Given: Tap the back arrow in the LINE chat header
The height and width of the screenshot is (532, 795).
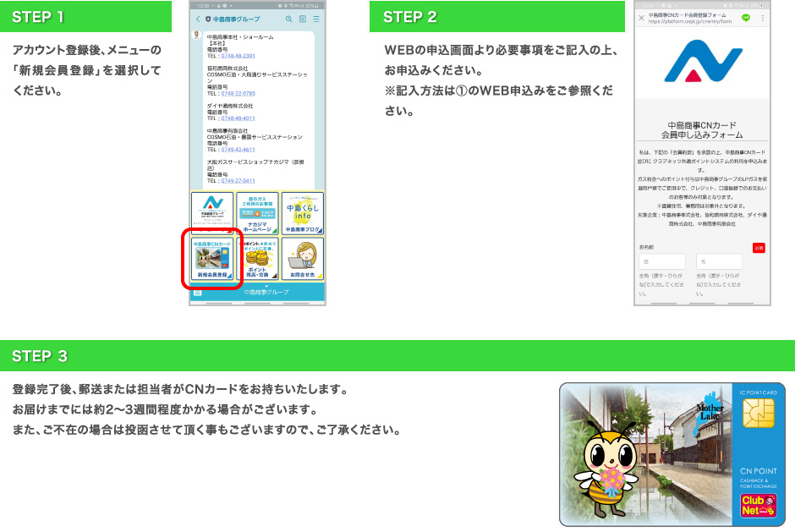Looking at the screenshot, I should (x=198, y=19).
